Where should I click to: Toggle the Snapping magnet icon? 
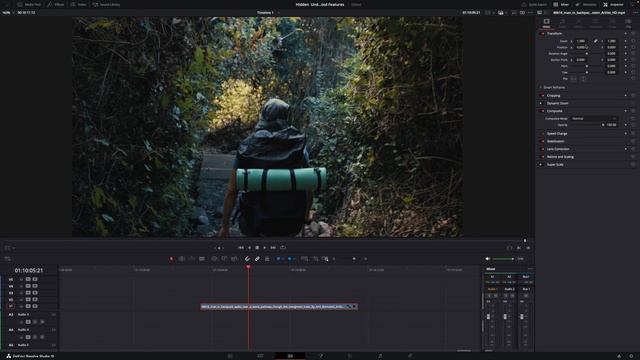point(247,259)
